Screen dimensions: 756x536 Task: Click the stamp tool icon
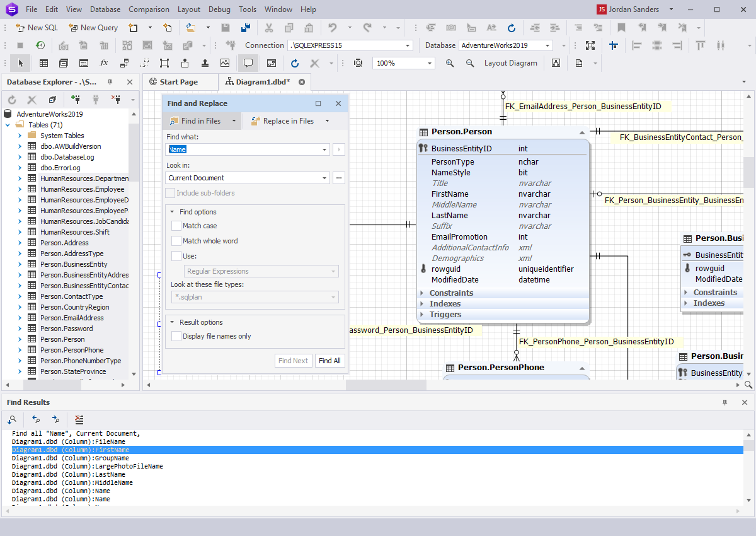205,63
